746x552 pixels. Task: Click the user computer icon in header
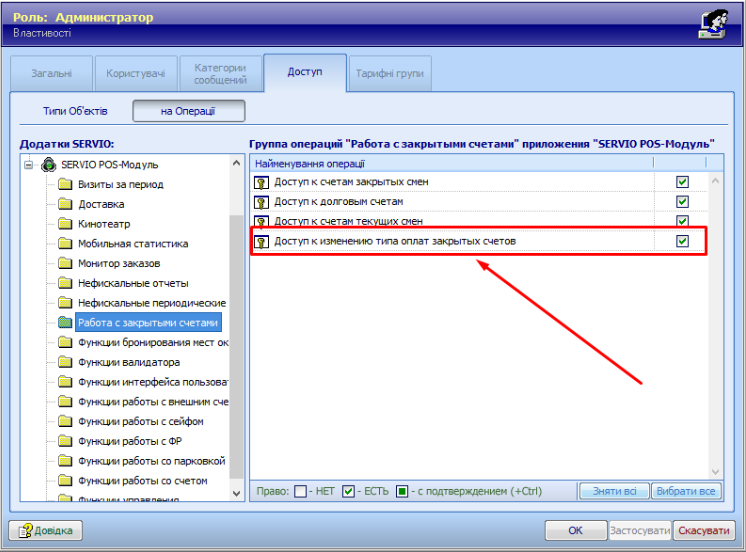(716, 22)
